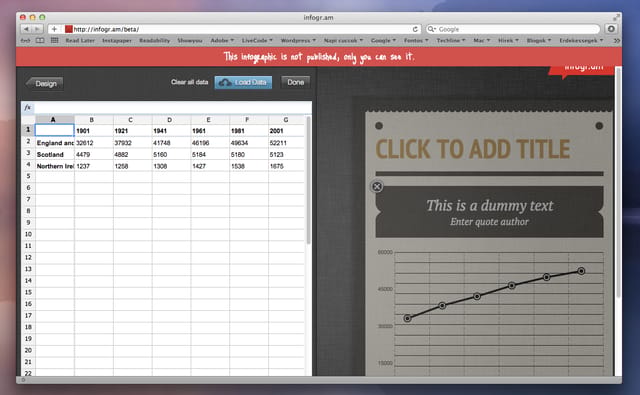Click the browser forward arrow button
This screenshot has height=395, width=640.
[x=37, y=29]
